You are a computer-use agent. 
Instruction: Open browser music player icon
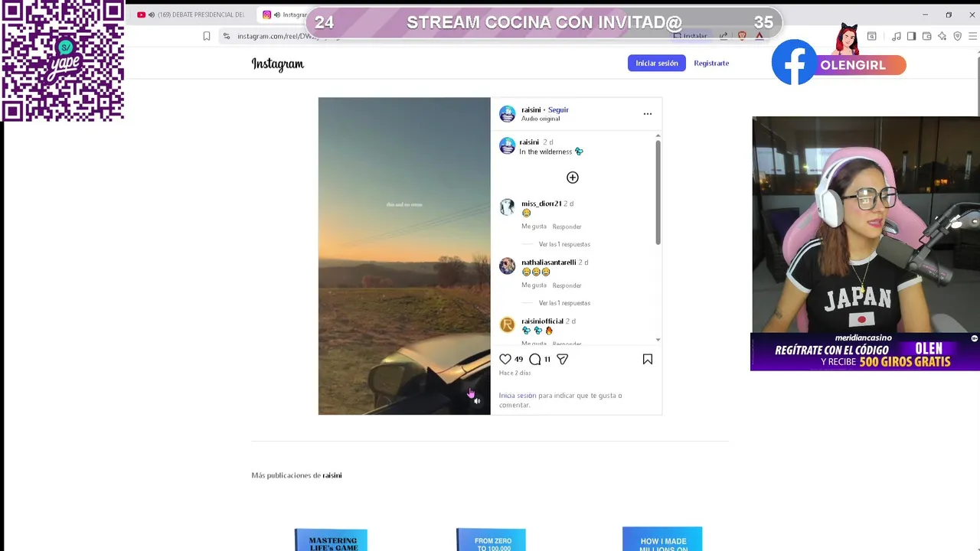click(x=896, y=36)
